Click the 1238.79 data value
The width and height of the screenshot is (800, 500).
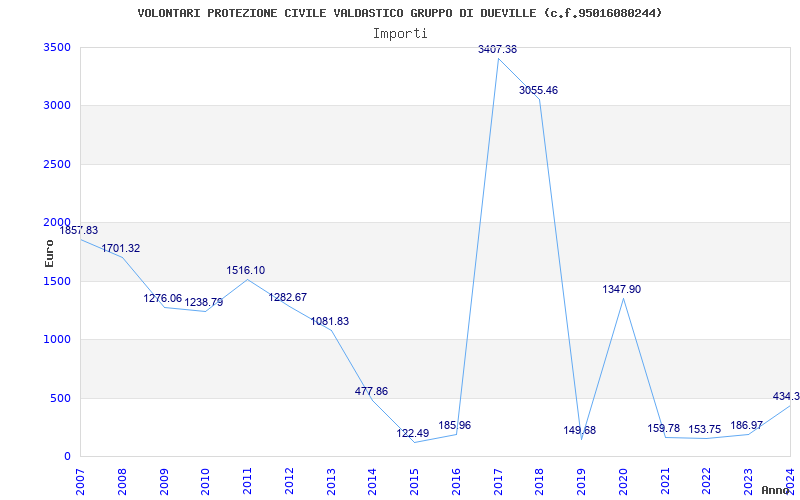point(204,303)
